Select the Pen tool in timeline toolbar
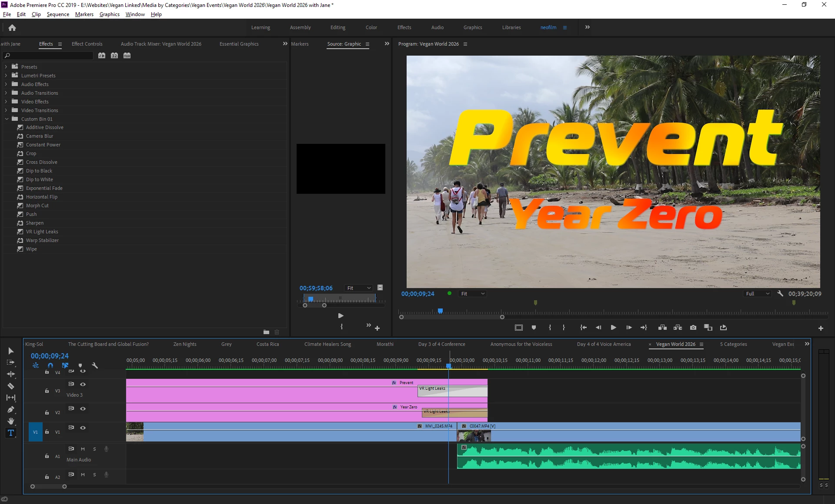835x504 pixels. click(11, 409)
